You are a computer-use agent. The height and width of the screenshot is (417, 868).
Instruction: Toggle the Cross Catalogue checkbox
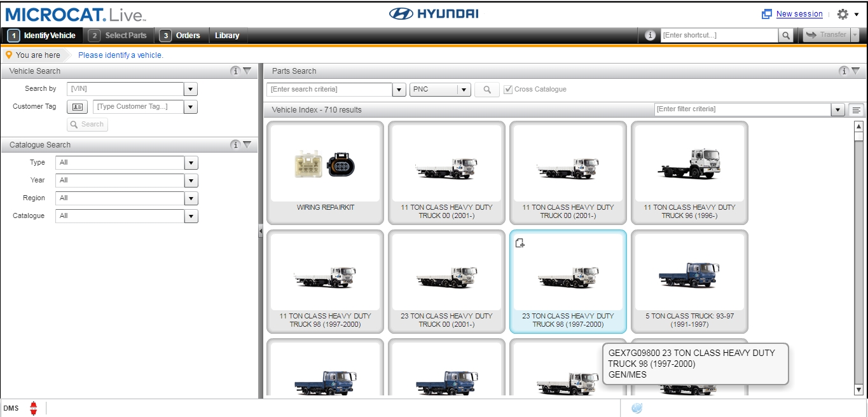[x=508, y=90]
